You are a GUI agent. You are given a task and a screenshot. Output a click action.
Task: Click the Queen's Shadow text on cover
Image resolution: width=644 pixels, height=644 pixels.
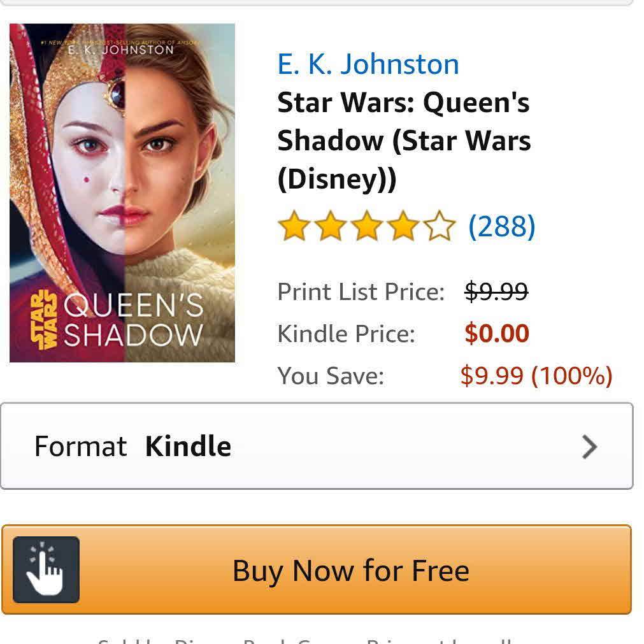134,320
